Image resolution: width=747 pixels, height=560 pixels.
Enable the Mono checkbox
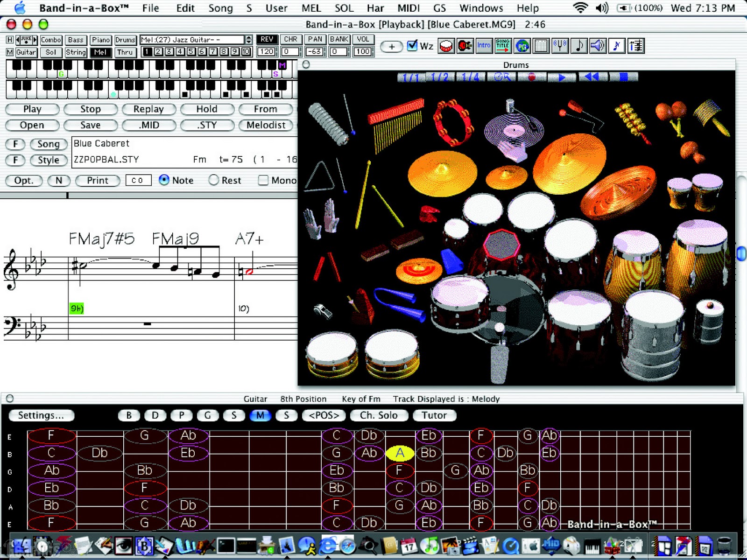(x=263, y=180)
